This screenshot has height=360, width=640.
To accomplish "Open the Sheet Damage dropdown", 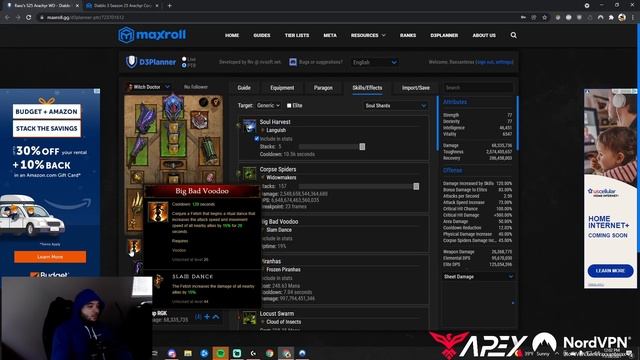I will point(478,277).
